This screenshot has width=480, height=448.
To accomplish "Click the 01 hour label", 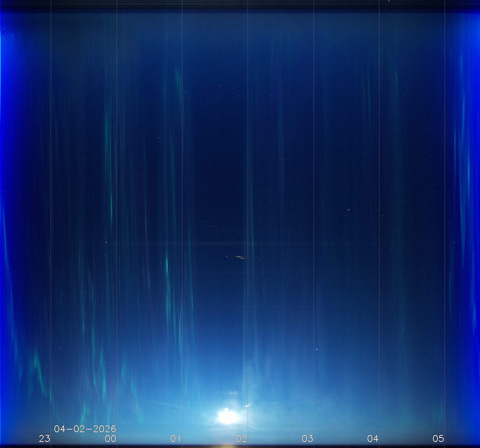I will pyautogui.click(x=176, y=439).
